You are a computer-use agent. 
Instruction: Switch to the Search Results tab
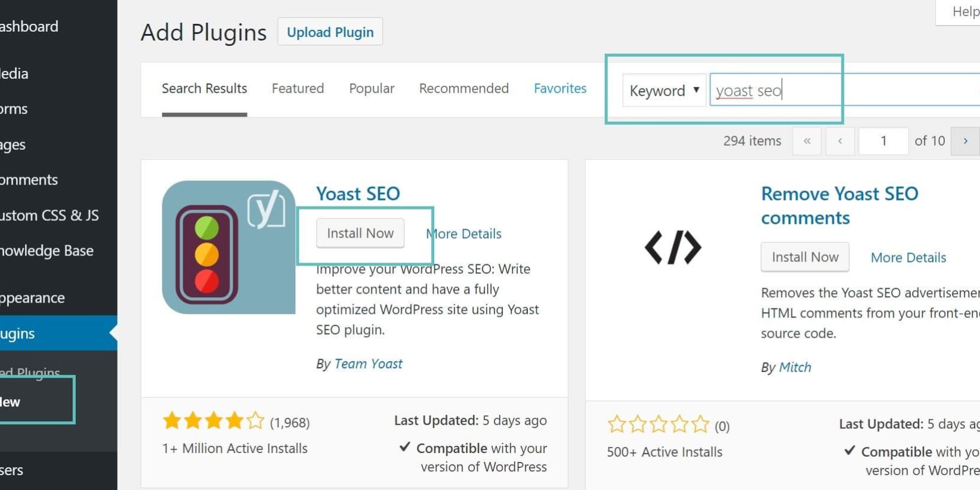[x=204, y=88]
